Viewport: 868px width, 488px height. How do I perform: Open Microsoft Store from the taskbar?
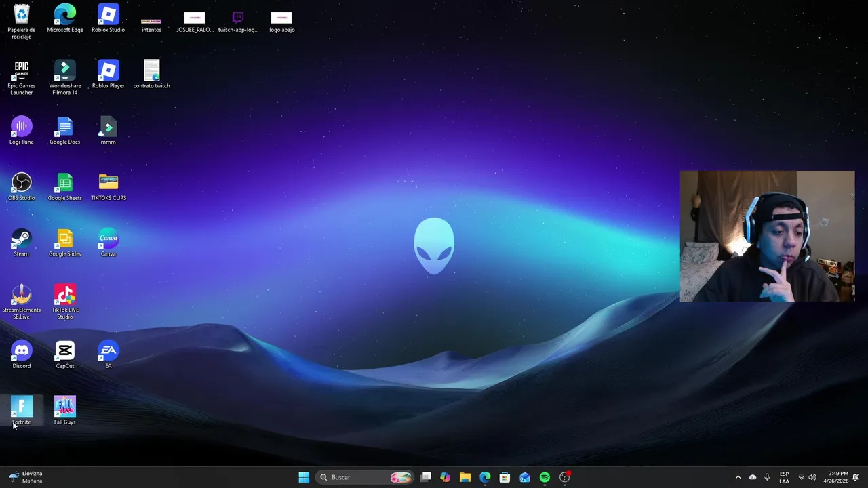[505, 477]
